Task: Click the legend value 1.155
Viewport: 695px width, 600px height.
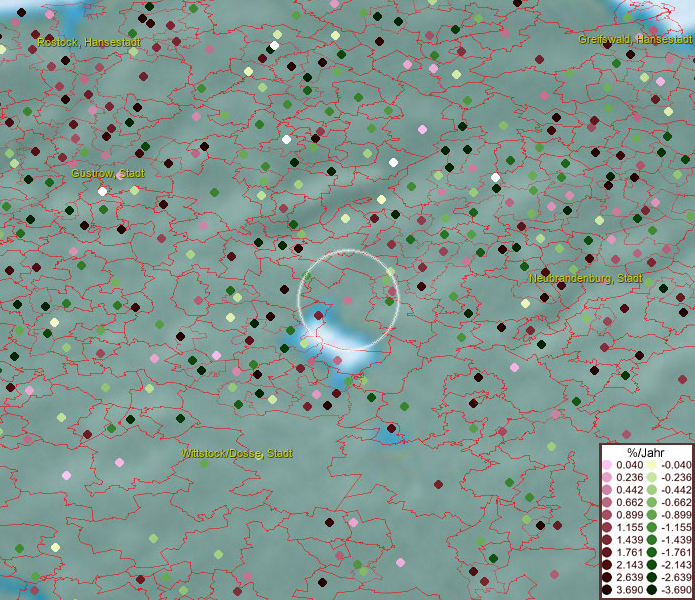Action: point(629,527)
